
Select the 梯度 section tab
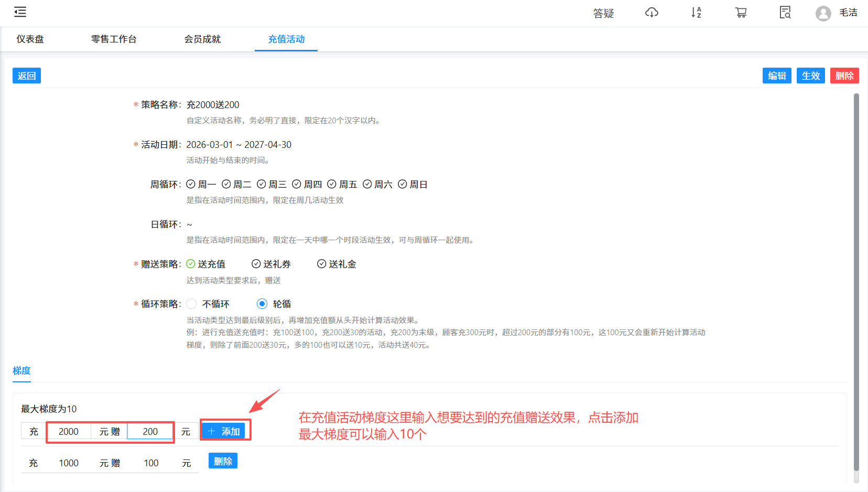(x=21, y=371)
